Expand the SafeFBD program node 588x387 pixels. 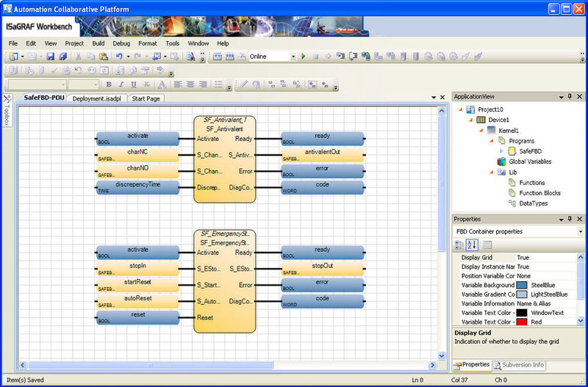pyautogui.click(x=501, y=151)
